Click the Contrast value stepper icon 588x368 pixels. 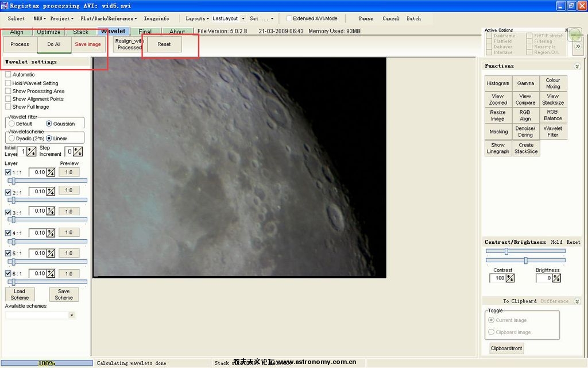(x=510, y=278)
